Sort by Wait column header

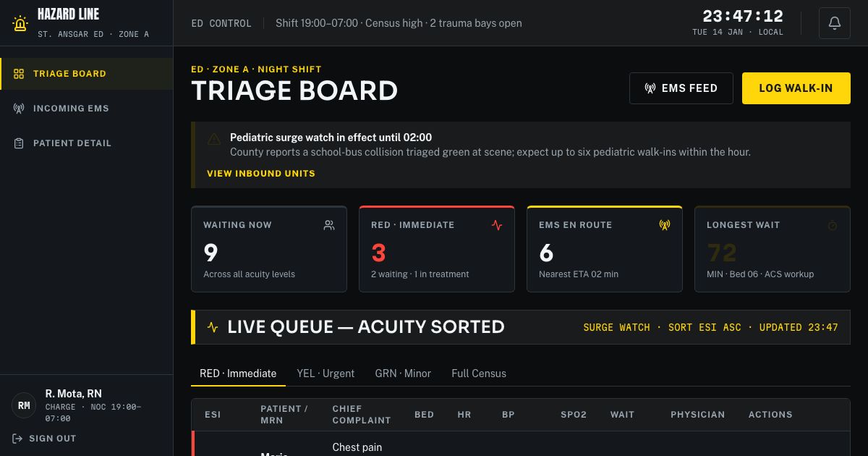pyautogui.click(x=622, y=415)
